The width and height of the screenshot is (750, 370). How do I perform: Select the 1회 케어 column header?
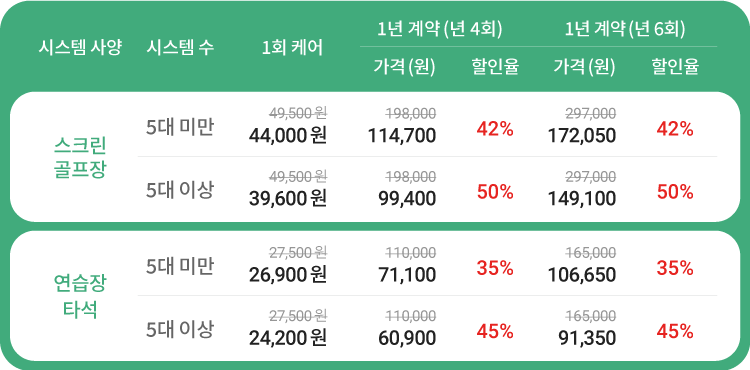(292, 48)
